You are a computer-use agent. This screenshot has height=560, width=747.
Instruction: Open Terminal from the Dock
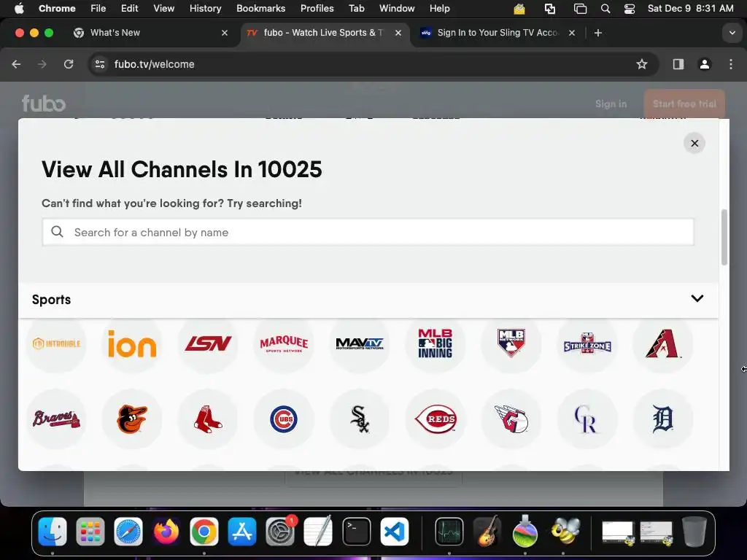click(x=356, y=532)
